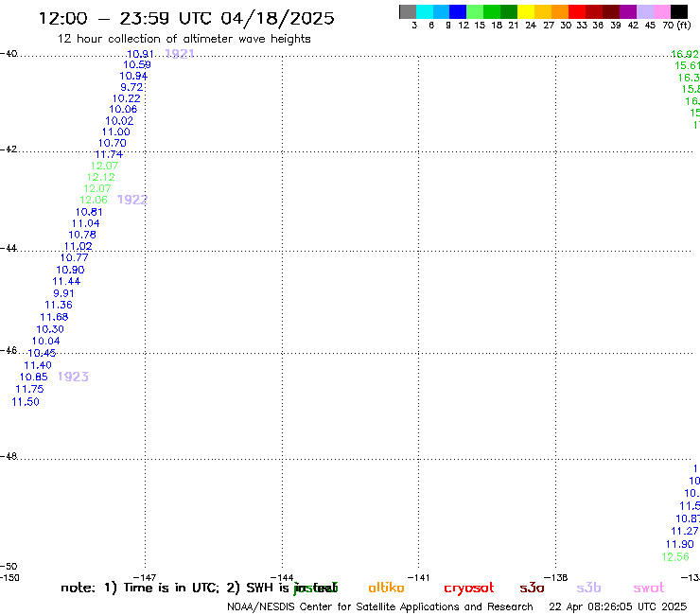Click the wave height value '10.04'

[x=46, y=341]
